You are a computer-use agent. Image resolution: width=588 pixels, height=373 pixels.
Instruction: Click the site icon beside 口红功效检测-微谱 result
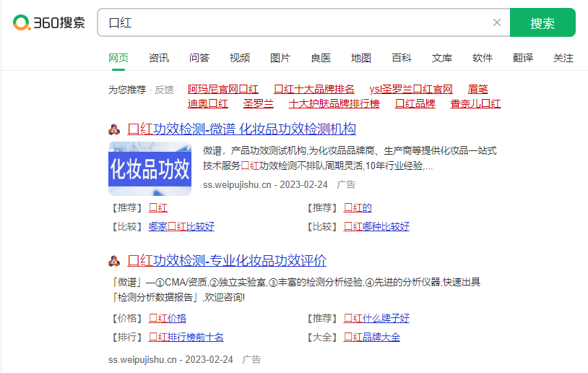114,129
